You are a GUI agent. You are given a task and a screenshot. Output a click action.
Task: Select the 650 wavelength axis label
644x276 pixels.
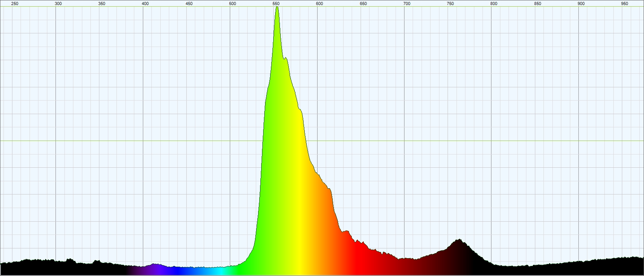tap(363, 3)
